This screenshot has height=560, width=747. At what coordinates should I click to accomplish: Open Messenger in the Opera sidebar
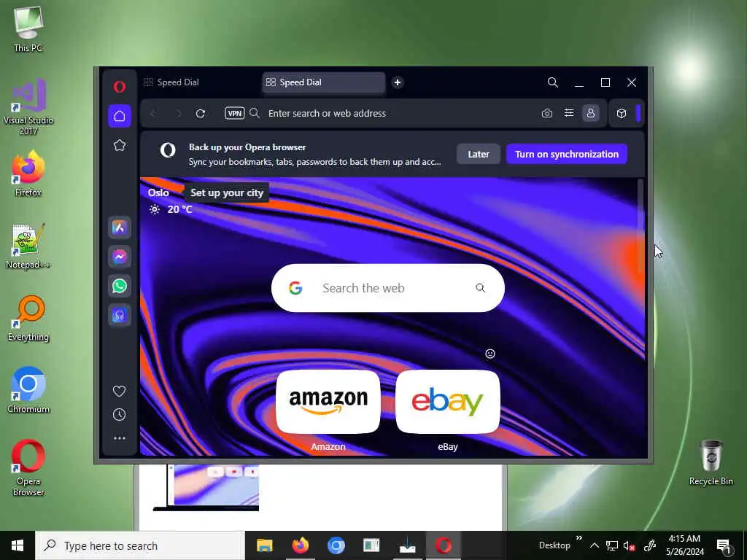click(120, 257)
